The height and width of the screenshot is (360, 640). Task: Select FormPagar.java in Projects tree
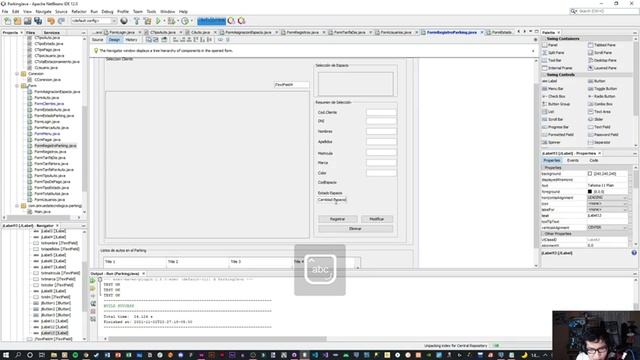point(47,140)
